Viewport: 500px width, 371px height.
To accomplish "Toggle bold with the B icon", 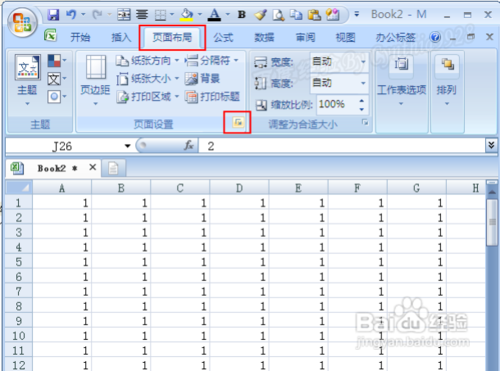I will [x=242, y=15].
